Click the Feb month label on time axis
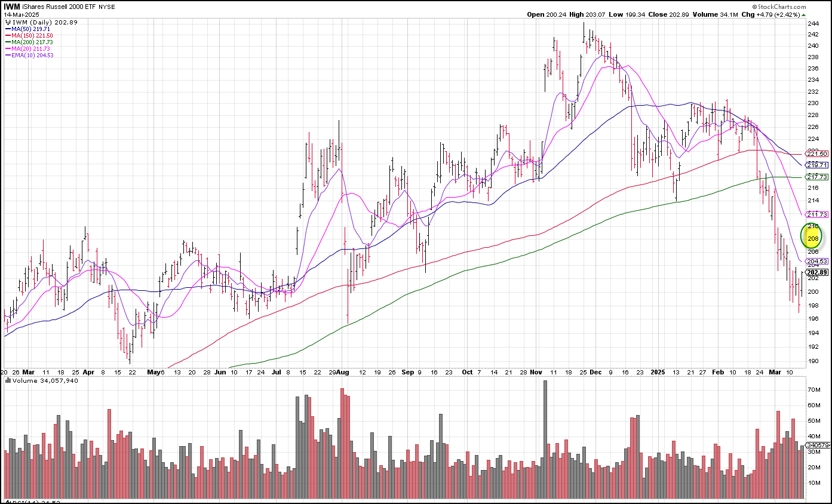832x504 pixels. 719,372
